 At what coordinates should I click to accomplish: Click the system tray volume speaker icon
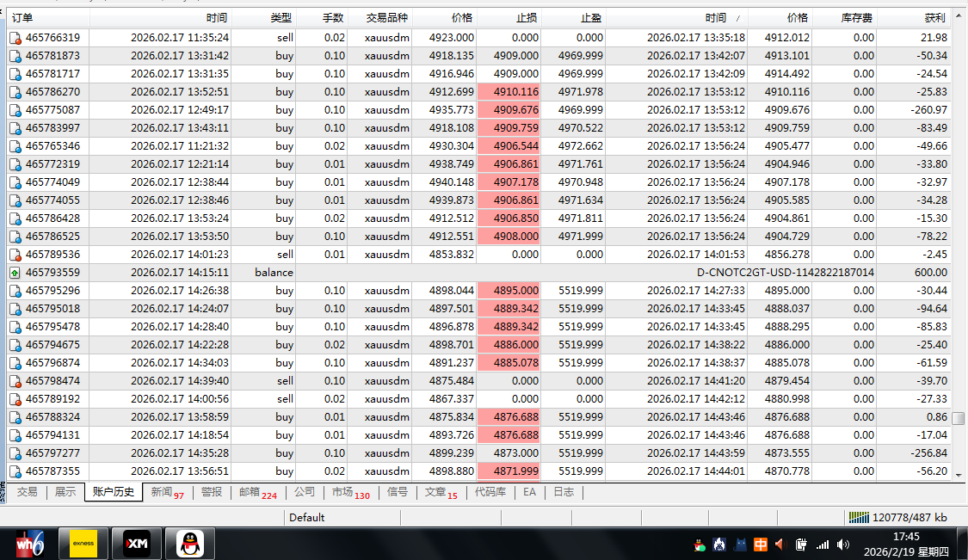pos(842,545)
